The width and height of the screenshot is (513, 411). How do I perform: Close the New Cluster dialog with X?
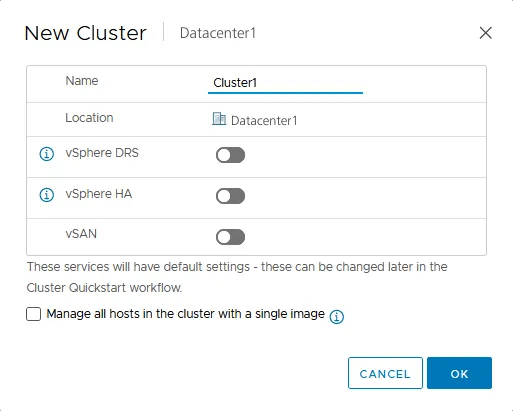tap(486, 33)
